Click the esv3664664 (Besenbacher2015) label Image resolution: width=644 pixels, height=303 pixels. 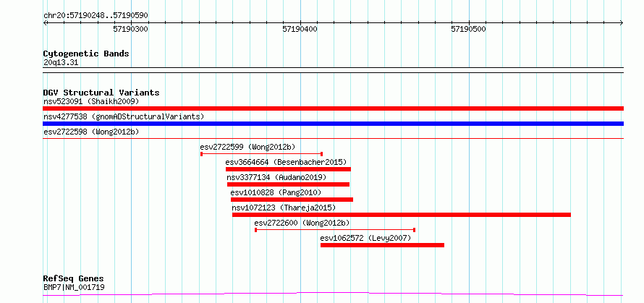286,162
